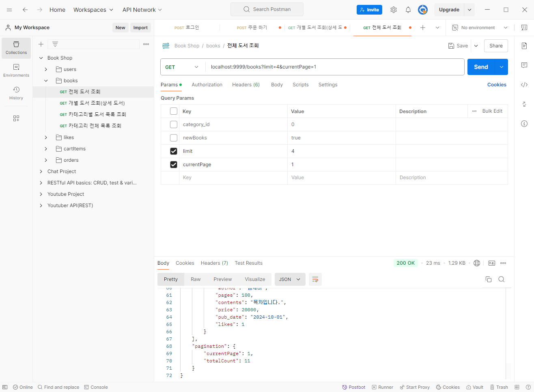Click the Invite button
This screenshot has width=534, height=392.
click(369, 10)
